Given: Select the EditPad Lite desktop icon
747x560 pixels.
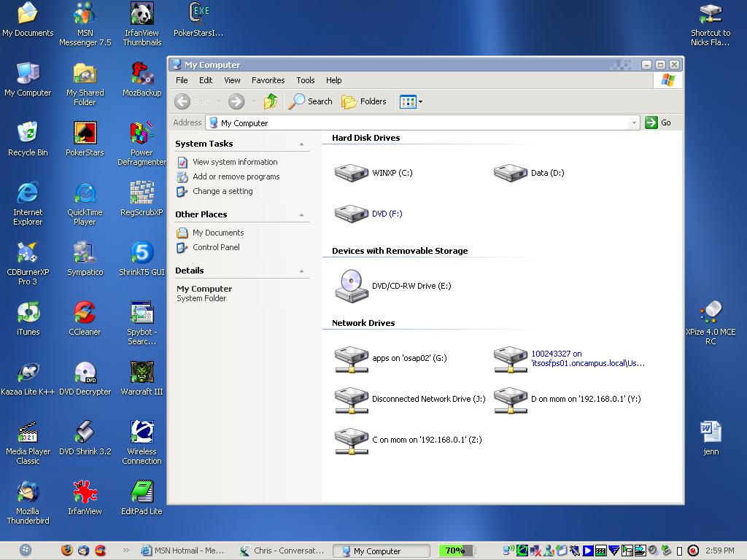Looking at the screenshot, I should (x=142, y=497).
